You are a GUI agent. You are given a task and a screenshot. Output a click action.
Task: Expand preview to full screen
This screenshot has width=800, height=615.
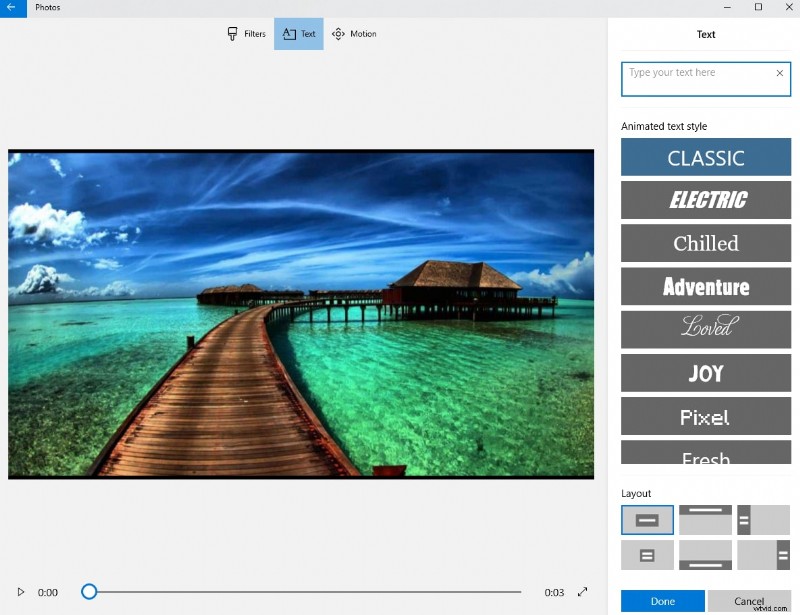coord(583,592)
